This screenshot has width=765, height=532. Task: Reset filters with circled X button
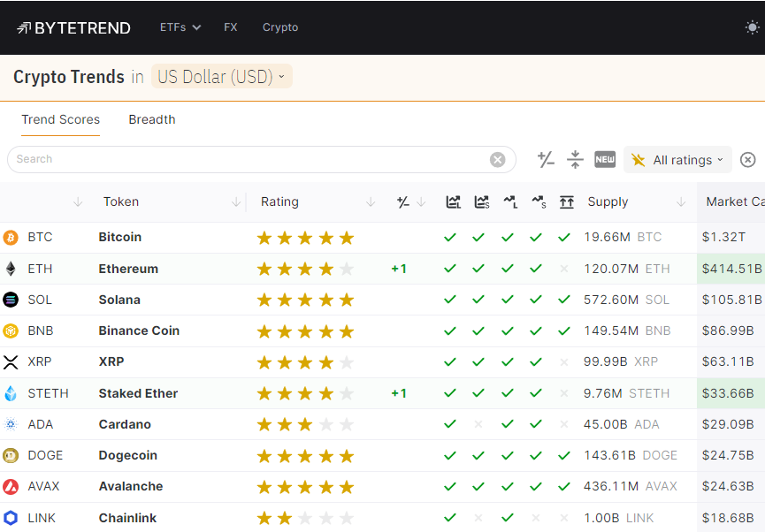tap(747, 159)
